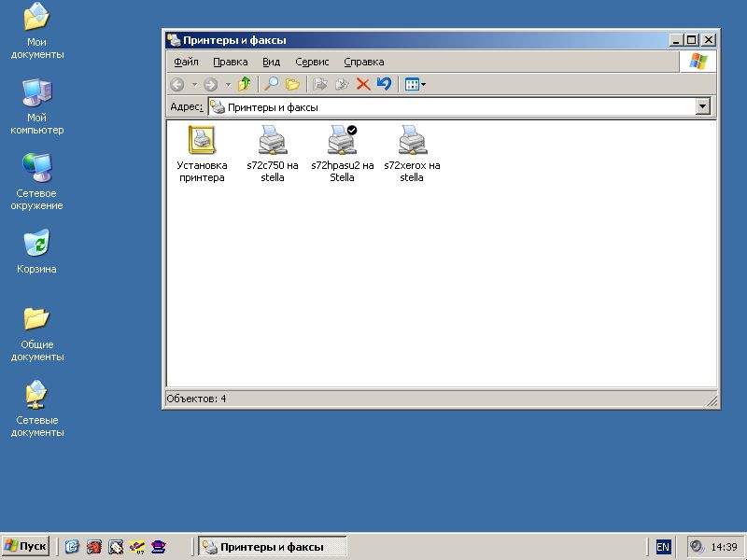
Task: Select the s72c750 на stella printer
Action: [272, 141]
